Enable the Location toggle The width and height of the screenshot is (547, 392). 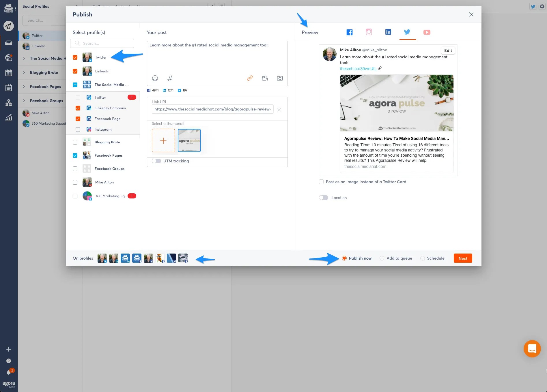pos(324,198)
